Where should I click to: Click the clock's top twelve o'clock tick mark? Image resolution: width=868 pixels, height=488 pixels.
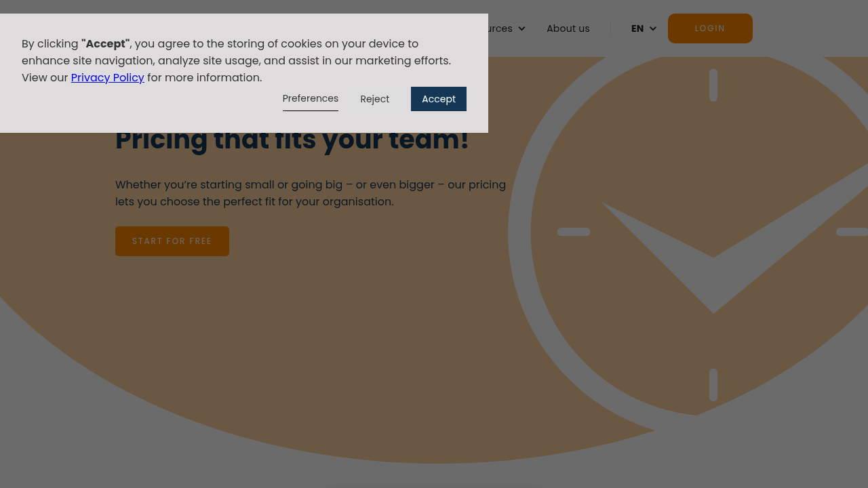713,85
